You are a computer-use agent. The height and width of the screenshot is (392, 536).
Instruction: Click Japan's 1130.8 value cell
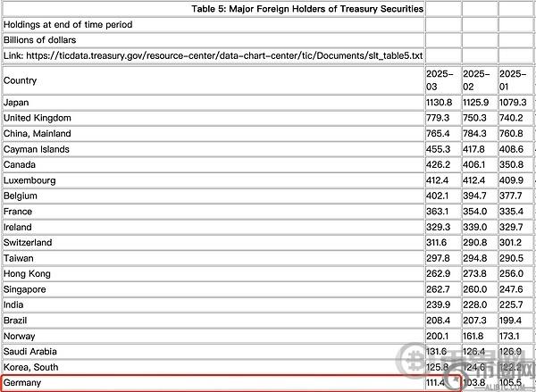tap(441, 103)
